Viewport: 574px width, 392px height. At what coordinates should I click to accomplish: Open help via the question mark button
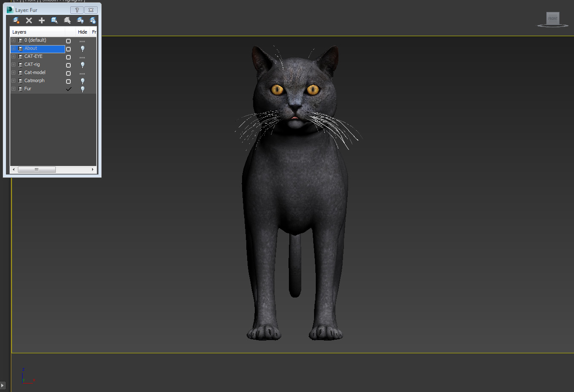[77, 10]
